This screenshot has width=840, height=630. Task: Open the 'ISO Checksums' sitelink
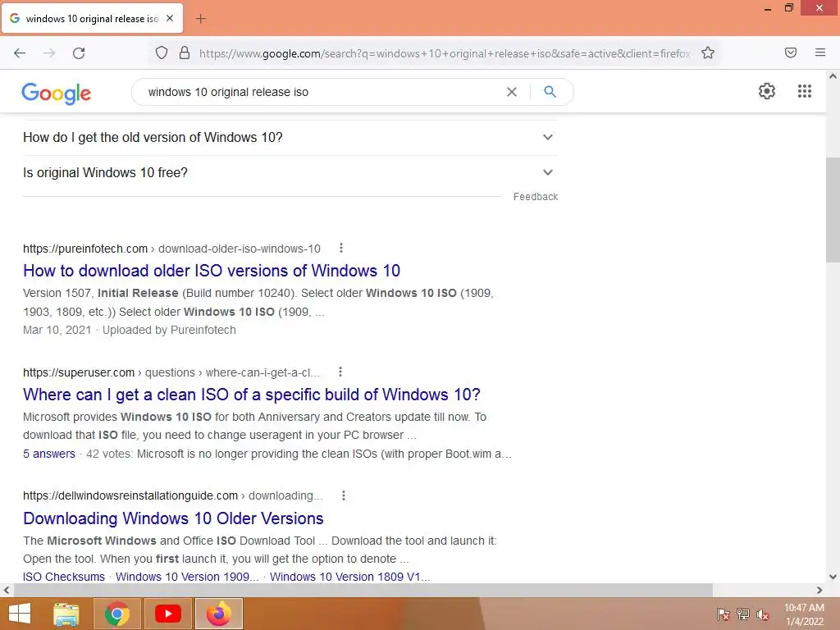pyautogui.click(x=64, y=577)
